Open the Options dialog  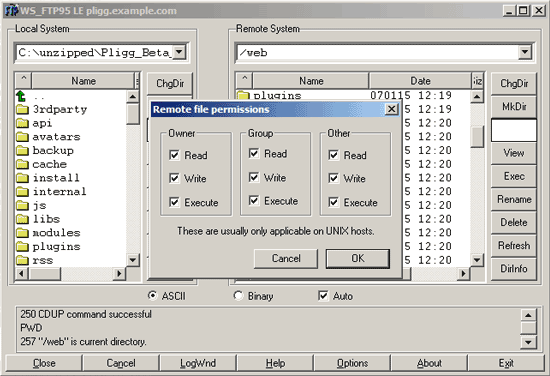(352, 363)
